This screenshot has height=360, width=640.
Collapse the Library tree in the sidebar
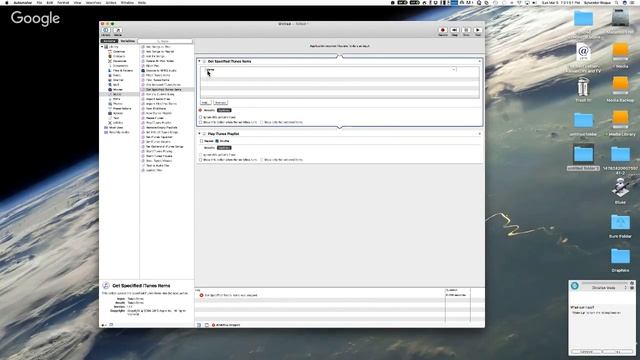[x=102, y=47]
